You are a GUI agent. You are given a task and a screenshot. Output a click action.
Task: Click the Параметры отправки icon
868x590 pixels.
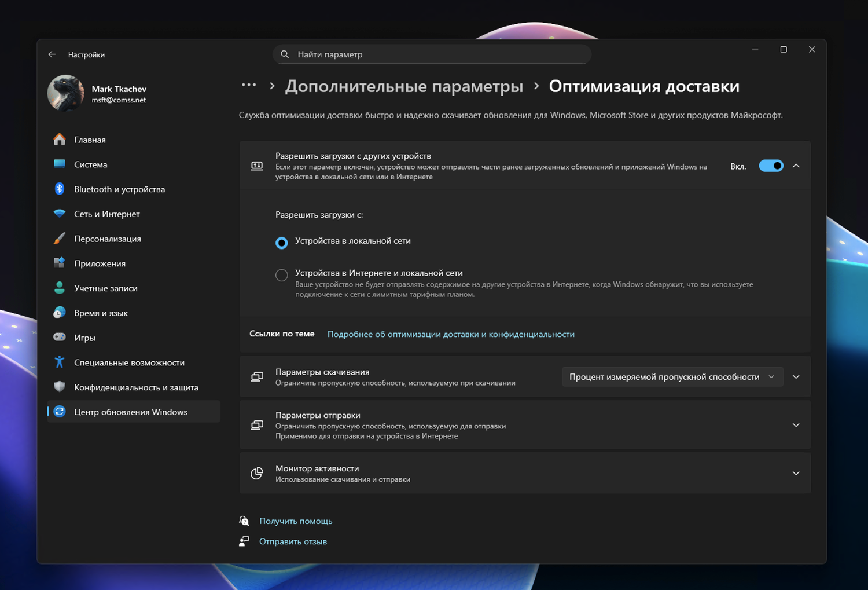point(257,425)
